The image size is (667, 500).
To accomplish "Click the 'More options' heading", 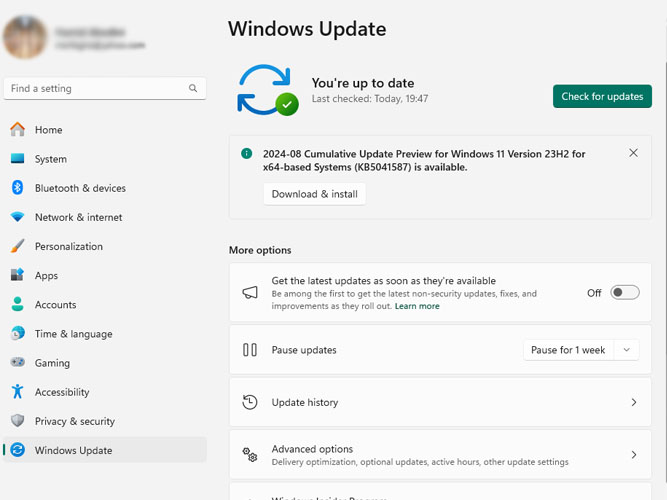I will (x=260, y=250).
